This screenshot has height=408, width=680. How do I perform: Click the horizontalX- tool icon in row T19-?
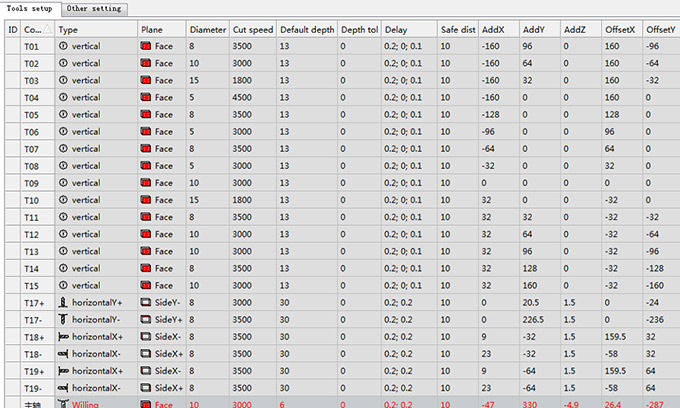(65, 387)
